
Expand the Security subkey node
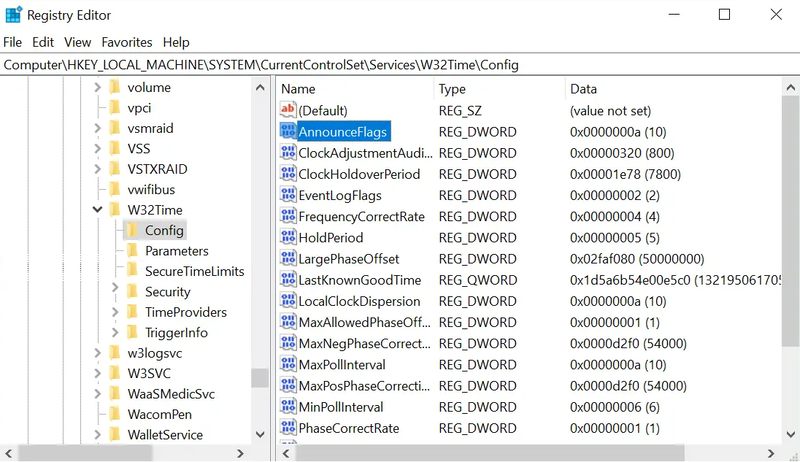pyautogui.click(x=115, y=288)
